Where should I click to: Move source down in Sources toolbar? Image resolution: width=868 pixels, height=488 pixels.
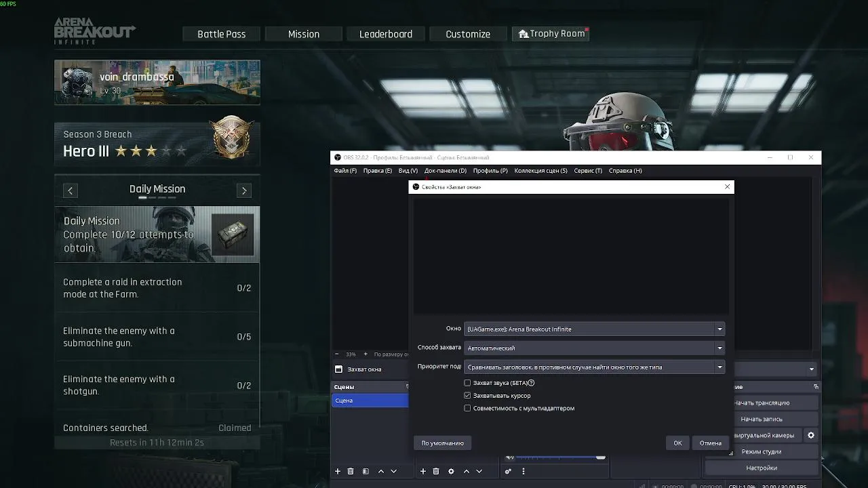479,471
